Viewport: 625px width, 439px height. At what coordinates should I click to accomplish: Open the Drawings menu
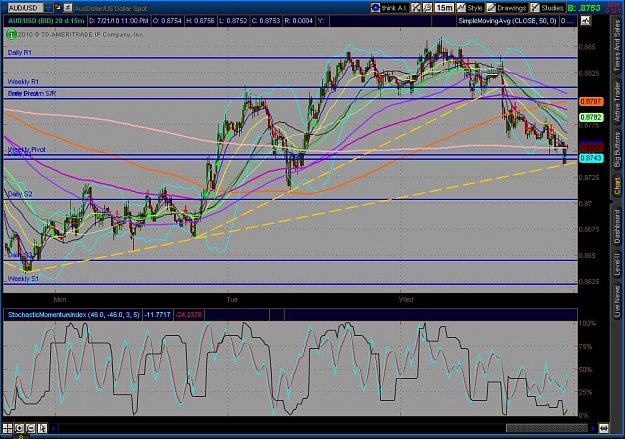tap(507, 8)
